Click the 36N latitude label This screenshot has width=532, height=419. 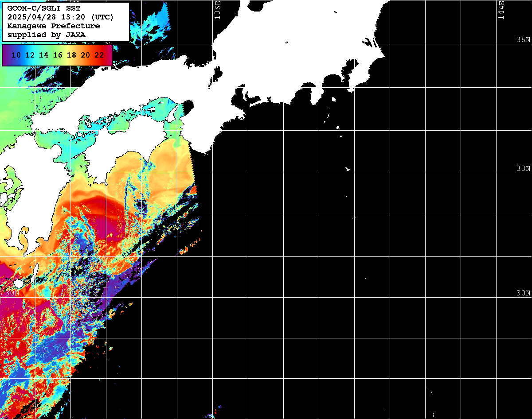[524, 39]
